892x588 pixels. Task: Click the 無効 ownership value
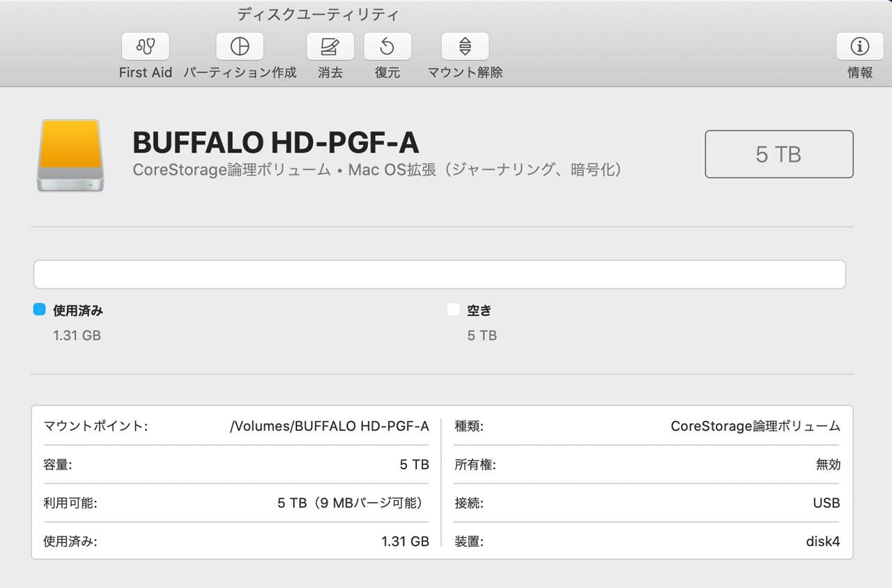pyautogui.click(x=828, y=465)
